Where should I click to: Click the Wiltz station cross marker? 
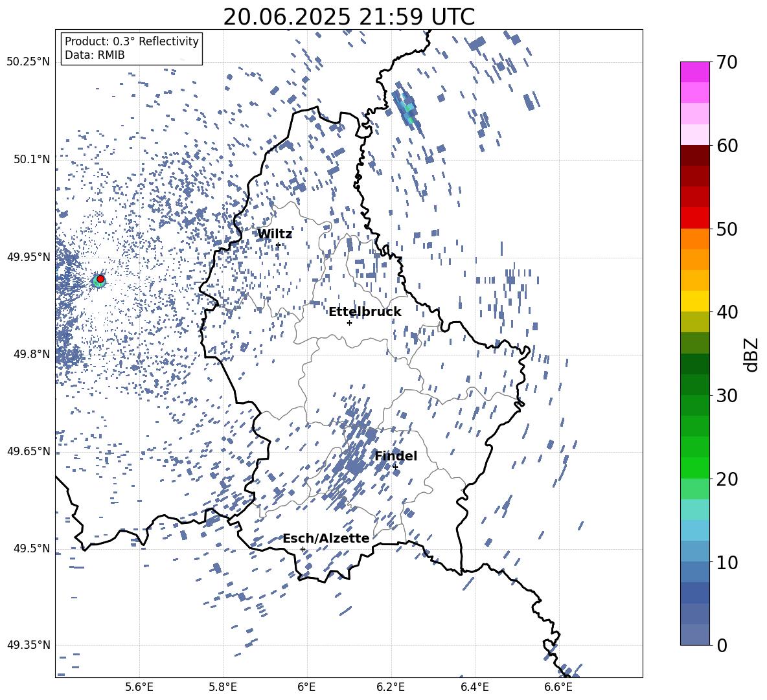click(x=278, y=245)
